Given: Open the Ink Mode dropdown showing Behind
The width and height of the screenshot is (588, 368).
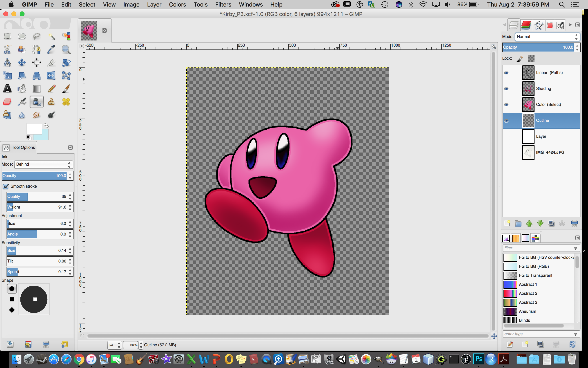Looking at the screenshot, I should click(43, 164).
